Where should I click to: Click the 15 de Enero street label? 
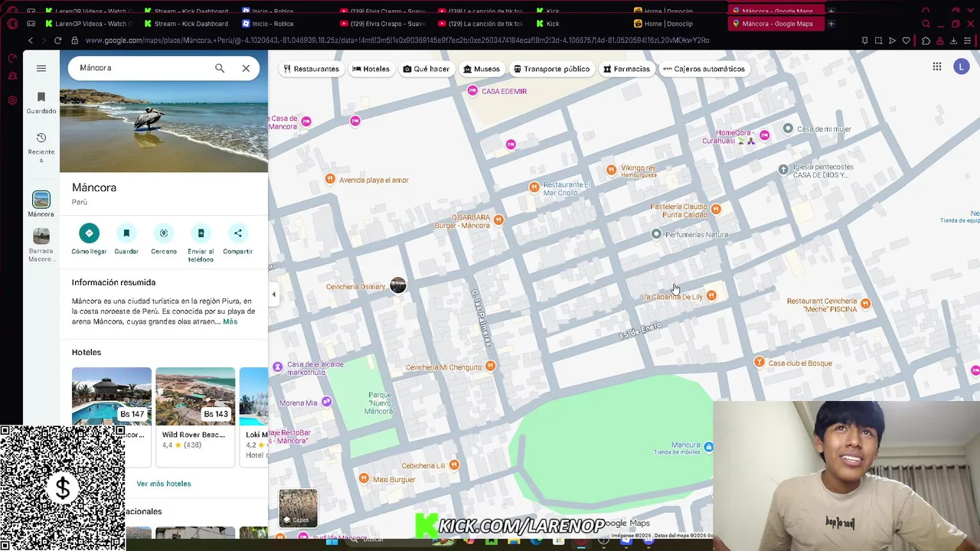640,331
